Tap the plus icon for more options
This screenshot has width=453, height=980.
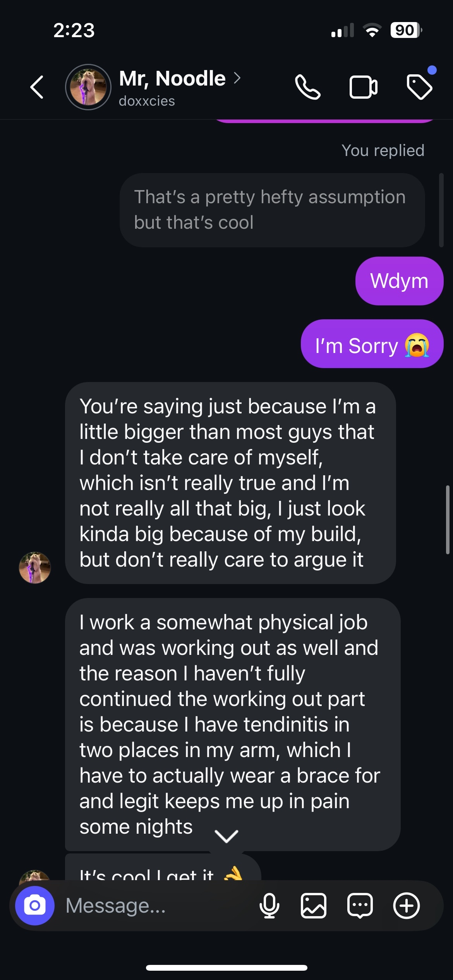(x=406, y=906)
